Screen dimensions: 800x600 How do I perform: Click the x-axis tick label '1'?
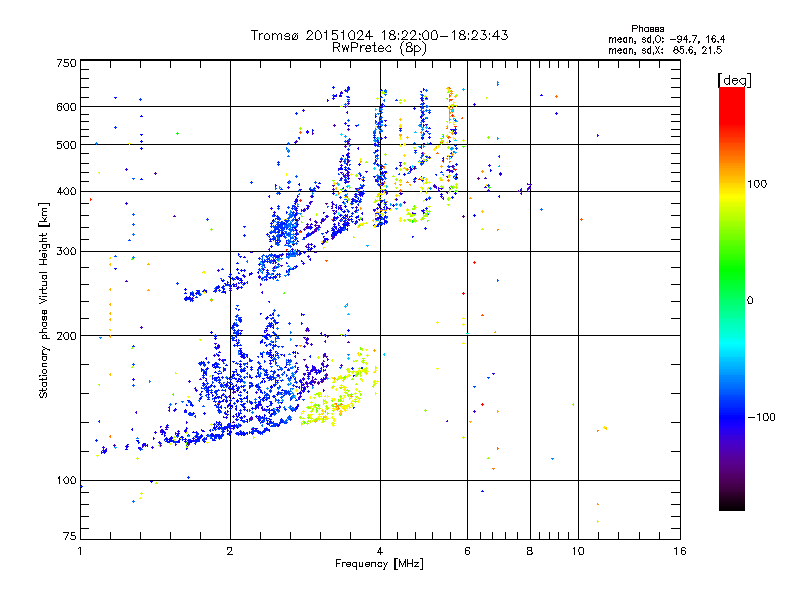tap(80, 551)
